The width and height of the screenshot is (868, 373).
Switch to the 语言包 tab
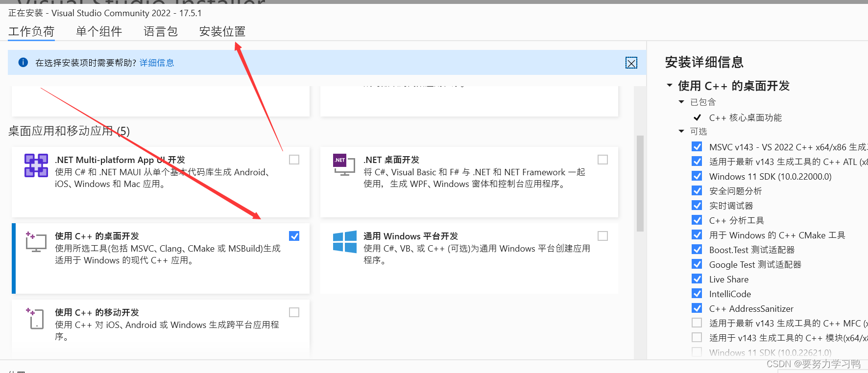(161, 31)
